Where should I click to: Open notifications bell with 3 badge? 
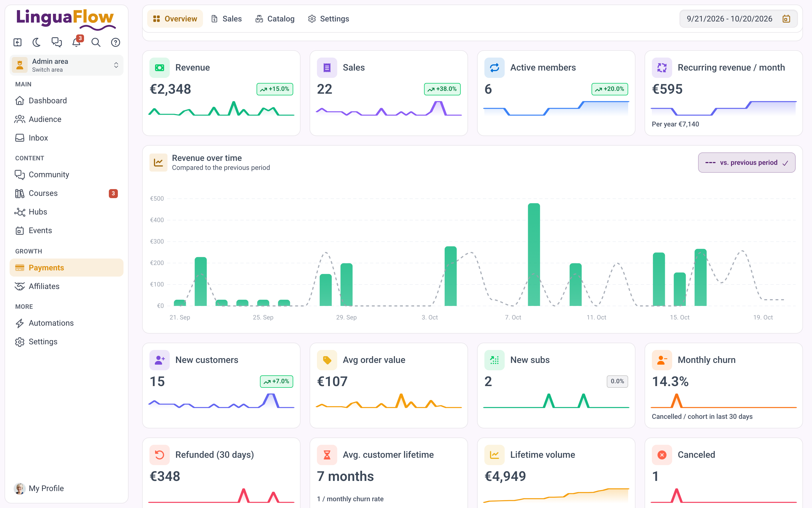77,42
